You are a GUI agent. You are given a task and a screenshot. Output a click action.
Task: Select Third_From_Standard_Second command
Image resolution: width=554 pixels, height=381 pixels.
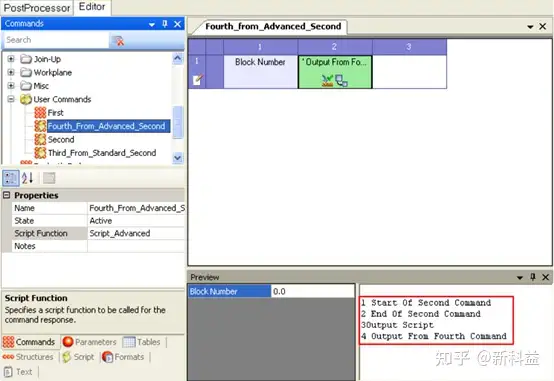pos(102,153)
